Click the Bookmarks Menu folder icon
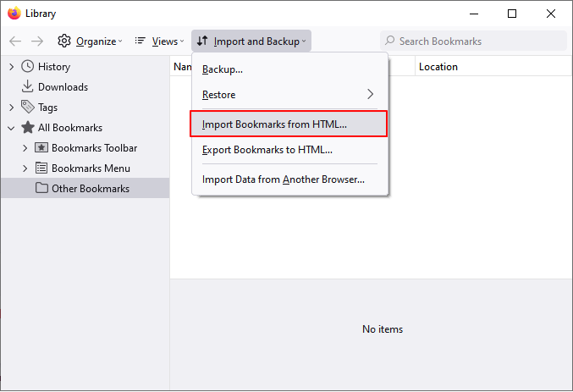This screenshot has height=392, width=573. [x=41, y=168]
